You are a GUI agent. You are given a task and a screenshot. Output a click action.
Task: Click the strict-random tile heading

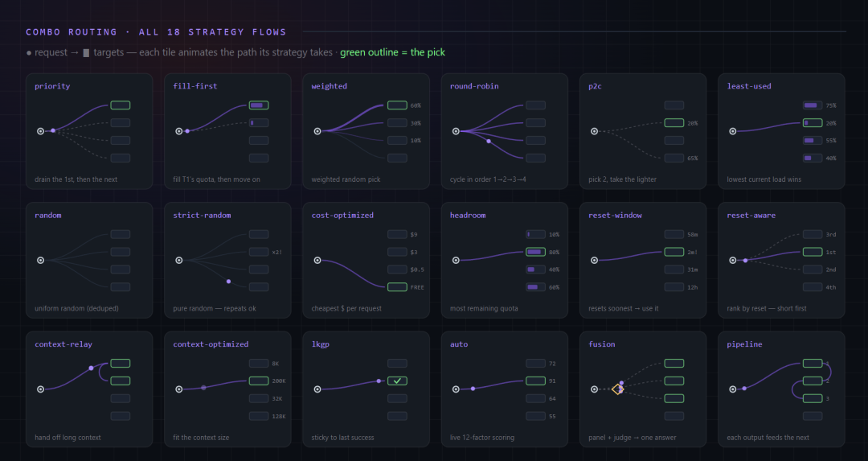pos(202,215)
